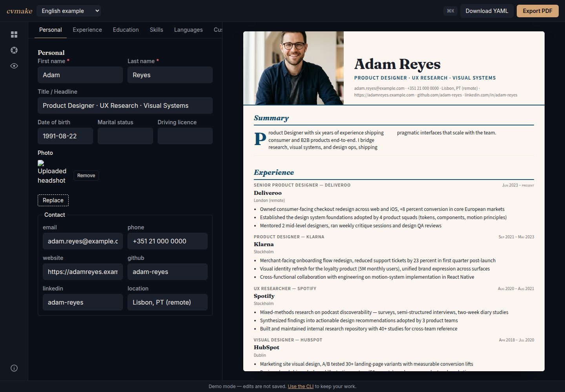
Task: Edit the Last name field
Action: click(170, 75)
